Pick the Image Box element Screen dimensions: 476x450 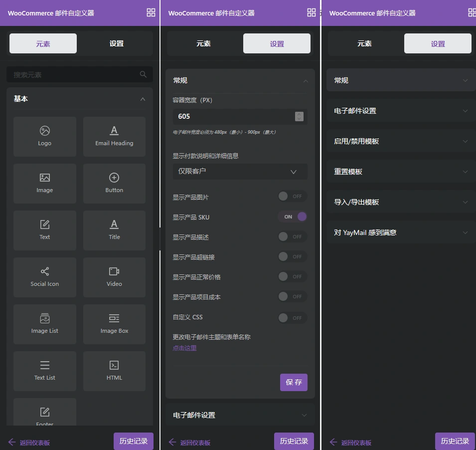click(114, 324)
